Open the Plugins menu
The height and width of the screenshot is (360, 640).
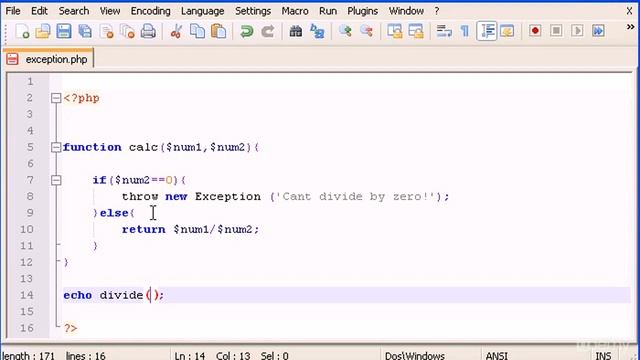[362, 11]
